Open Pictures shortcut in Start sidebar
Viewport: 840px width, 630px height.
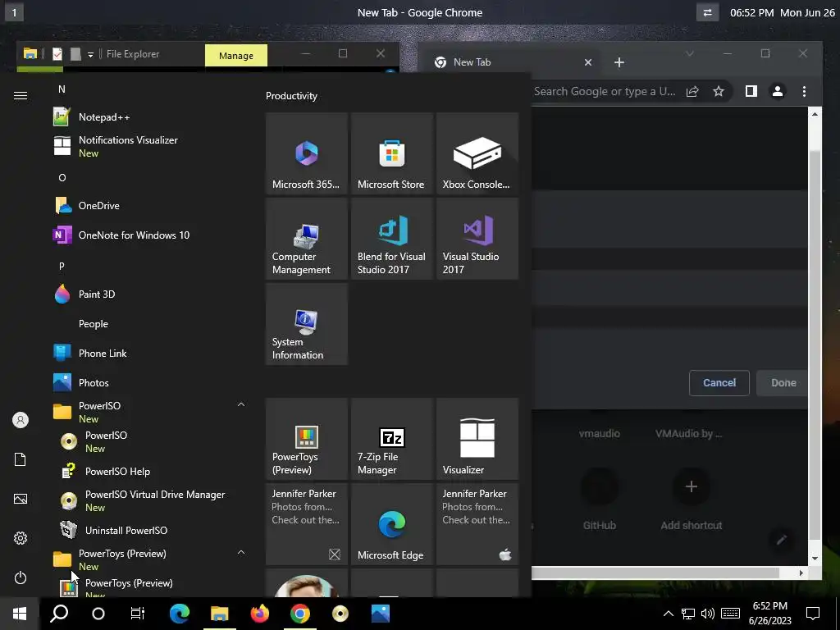pos(21,499)
